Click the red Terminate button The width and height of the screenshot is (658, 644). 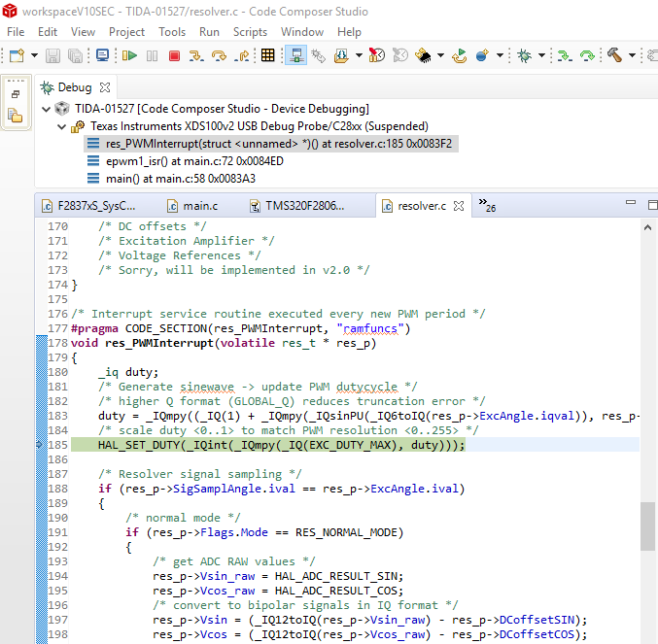tap(174, 56)
